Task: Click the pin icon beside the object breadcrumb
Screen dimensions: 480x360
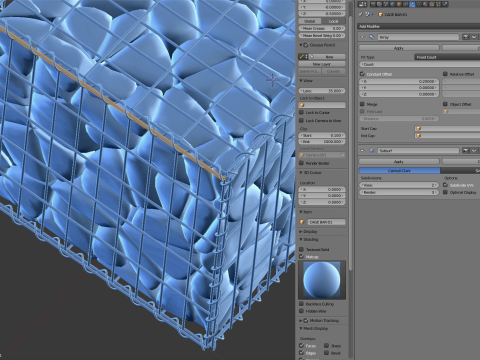Action: (x=360, y=14)
